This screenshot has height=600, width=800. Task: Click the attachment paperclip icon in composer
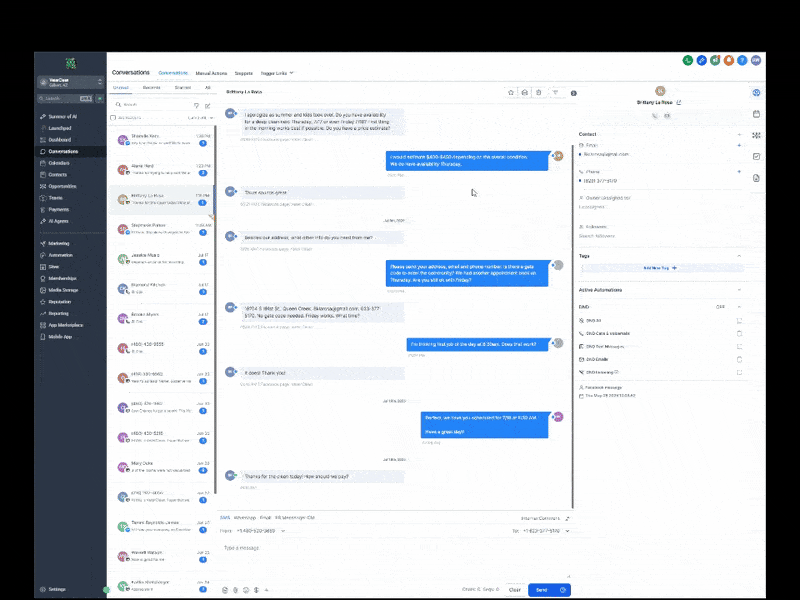tap(235, 590)
